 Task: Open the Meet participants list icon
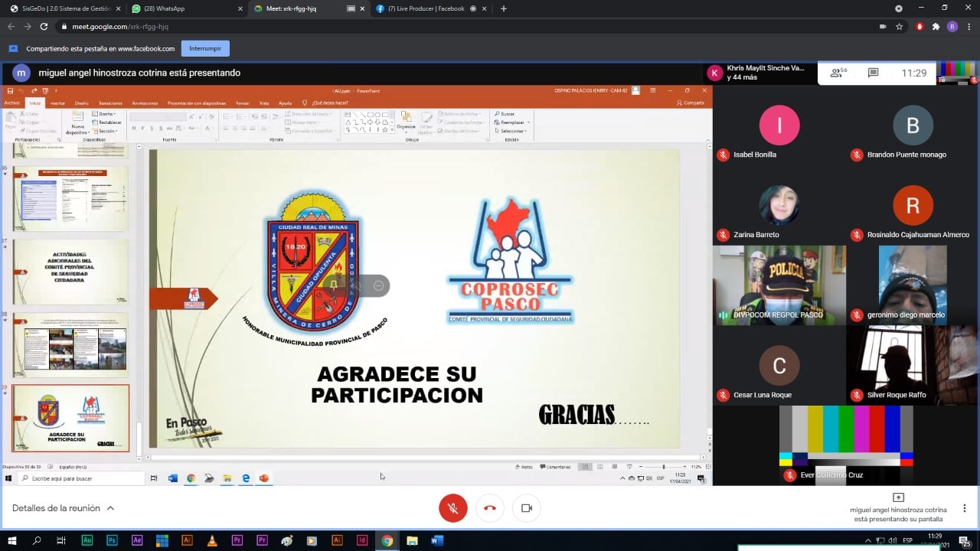838,73
